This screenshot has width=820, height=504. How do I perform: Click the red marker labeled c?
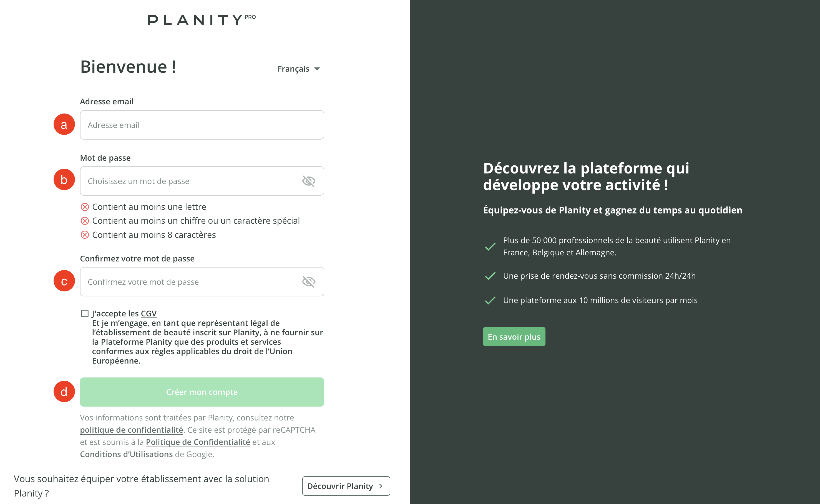click(x=64, y=281)
